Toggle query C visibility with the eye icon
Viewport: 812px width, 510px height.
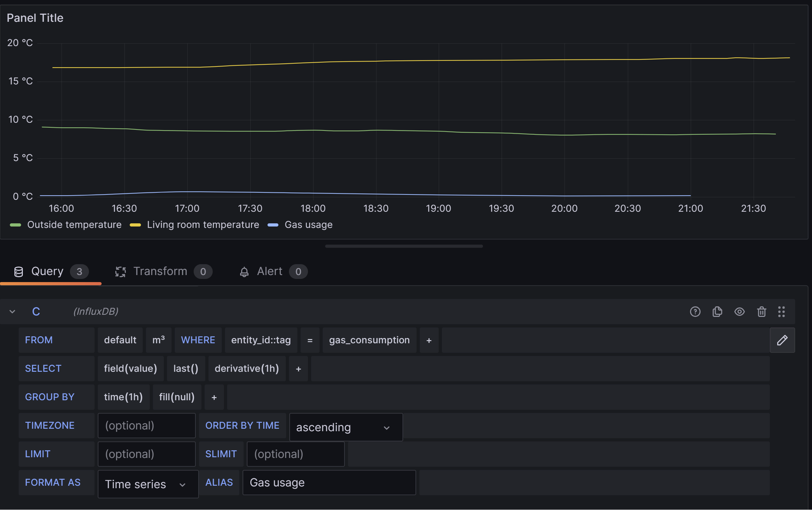point(739,312)
